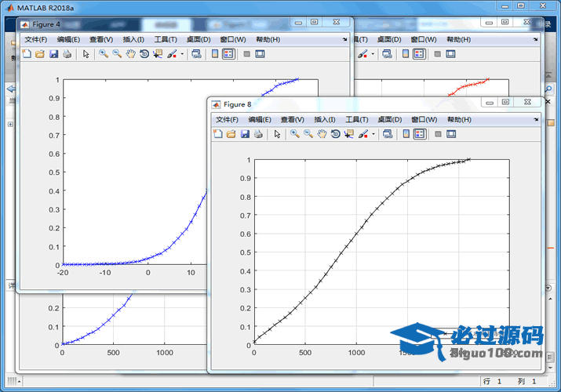Click Open File icon in Figure 8 toolbar
561x392 pixels.
click(x=231, y=134)
